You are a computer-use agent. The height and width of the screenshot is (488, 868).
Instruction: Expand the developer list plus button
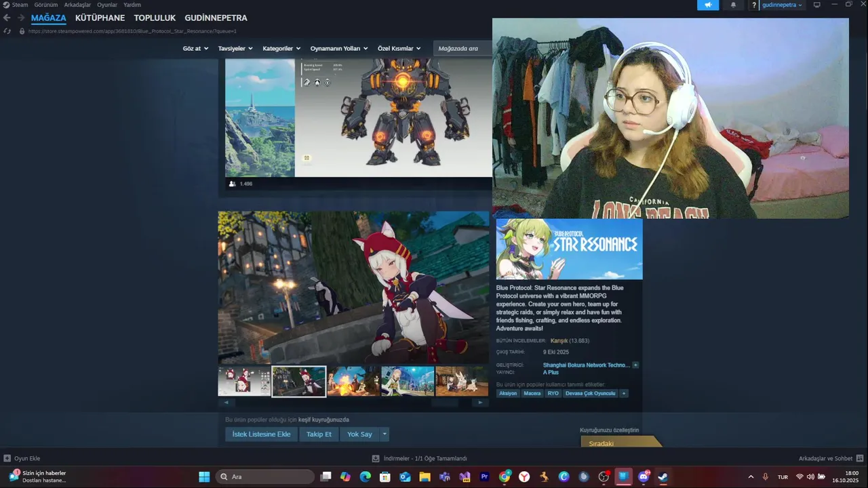pyautogui.click(x=635, y=365)
